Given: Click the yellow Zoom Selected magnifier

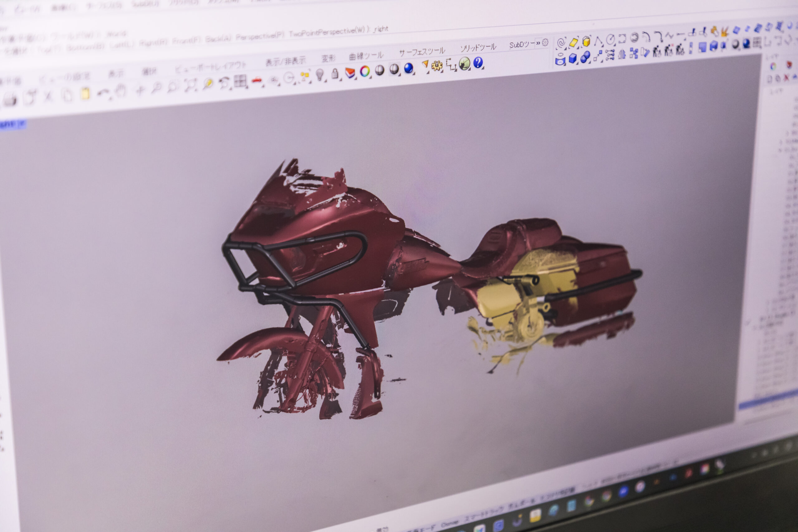Looking at the screenshot, I should (208, 84).
